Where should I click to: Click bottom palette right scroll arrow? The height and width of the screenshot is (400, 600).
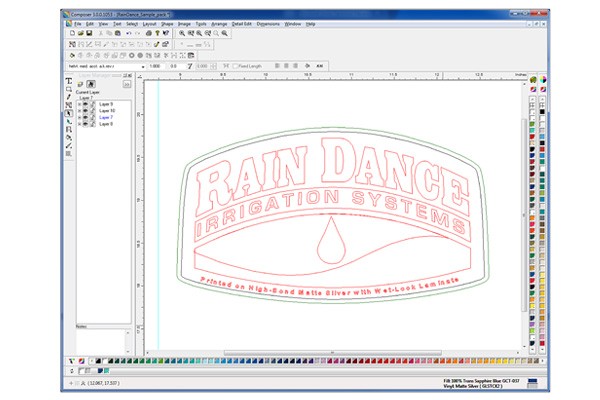(x=543, y=361)
